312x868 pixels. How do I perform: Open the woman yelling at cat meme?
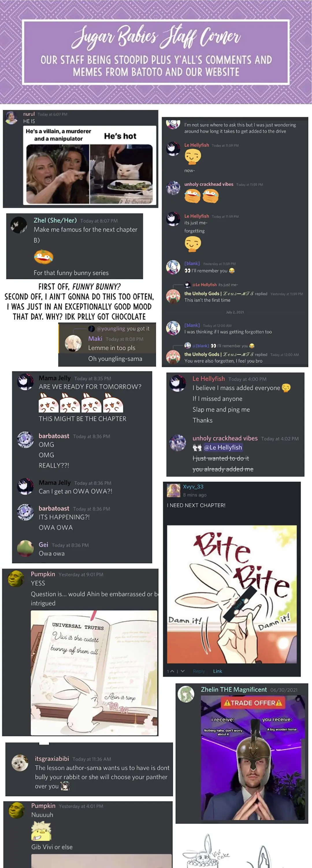point(90,165)
